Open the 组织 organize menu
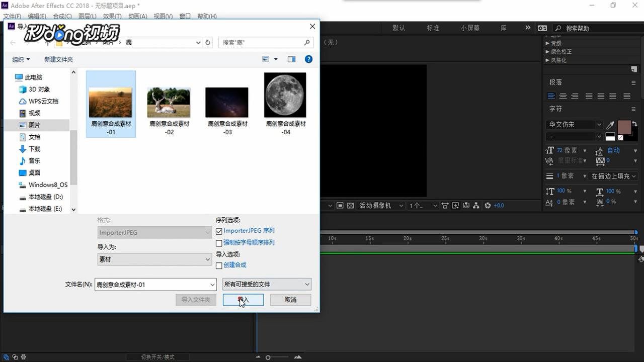 21,59
